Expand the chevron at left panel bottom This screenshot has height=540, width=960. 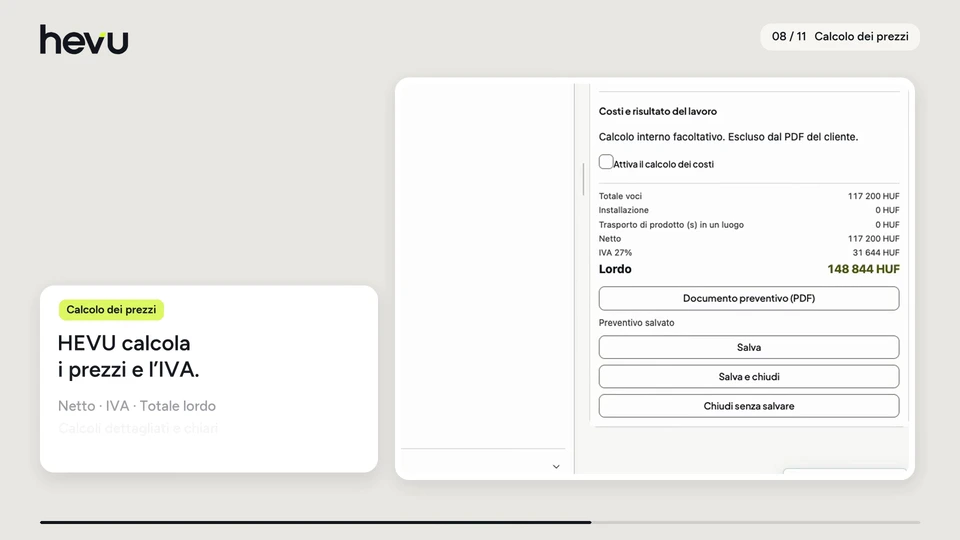pyautogui.click(x=556, y=467)
